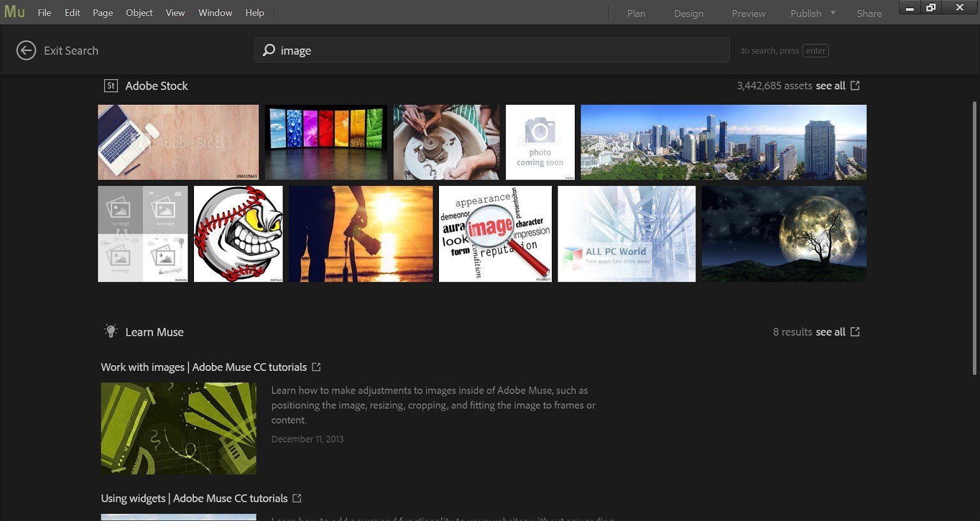Click the Learn Muse lightbulb icon
The height and width of the screenshot is (521, 980).
(x=112, y=331)
